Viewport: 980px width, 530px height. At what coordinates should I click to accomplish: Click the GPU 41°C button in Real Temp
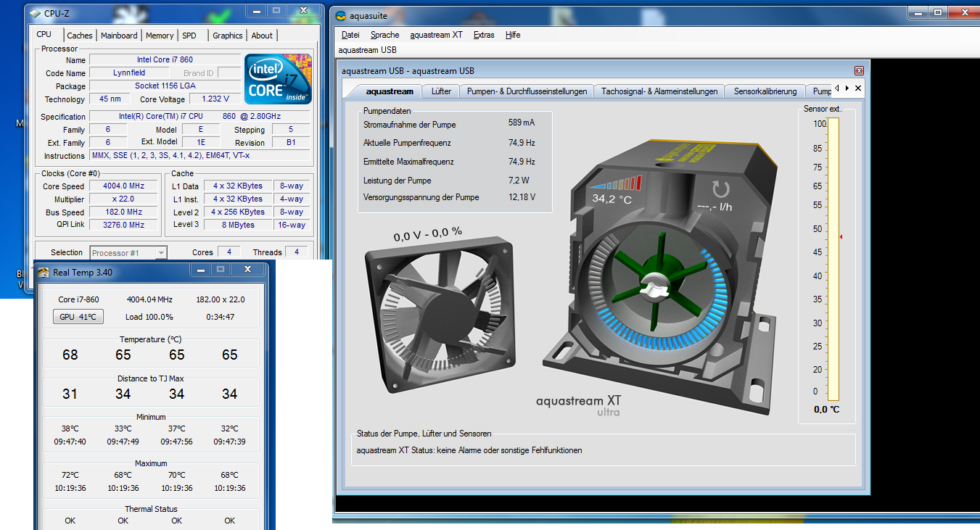tap(78, 317)
